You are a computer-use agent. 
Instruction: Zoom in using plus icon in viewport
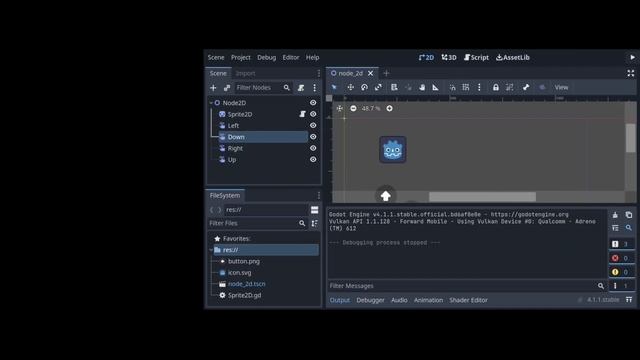point(389,108)
